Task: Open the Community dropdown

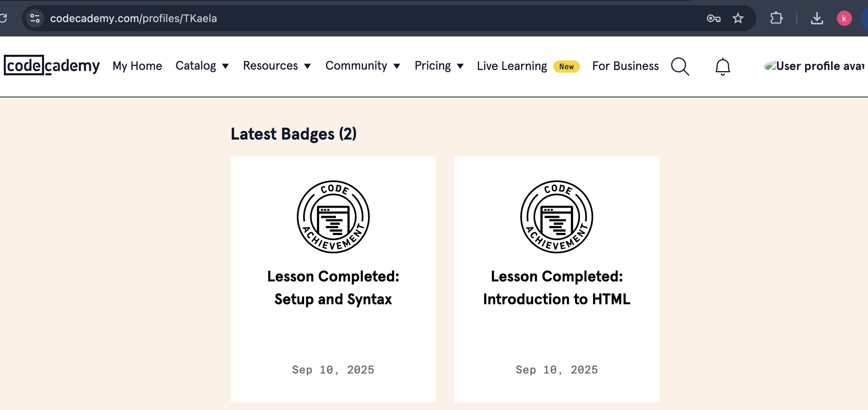Action: (363, 66)
